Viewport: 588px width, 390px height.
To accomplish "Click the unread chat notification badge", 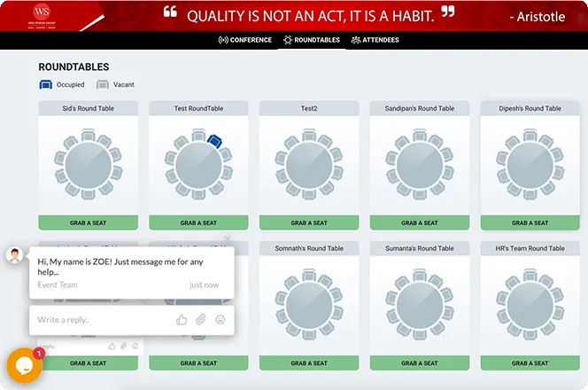I will 39,353.
